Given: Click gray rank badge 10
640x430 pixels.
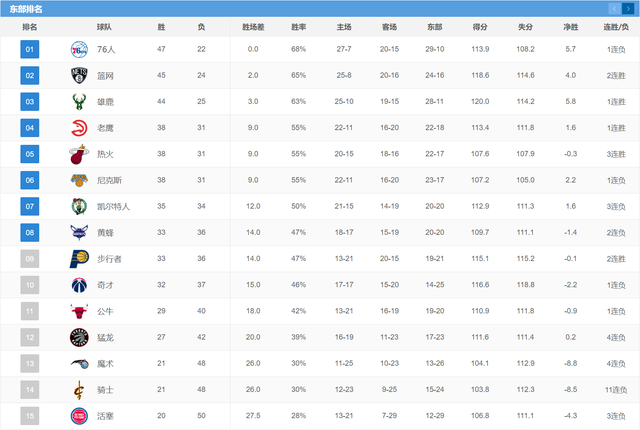Looking at the screenshot, I should click(30, 285).
